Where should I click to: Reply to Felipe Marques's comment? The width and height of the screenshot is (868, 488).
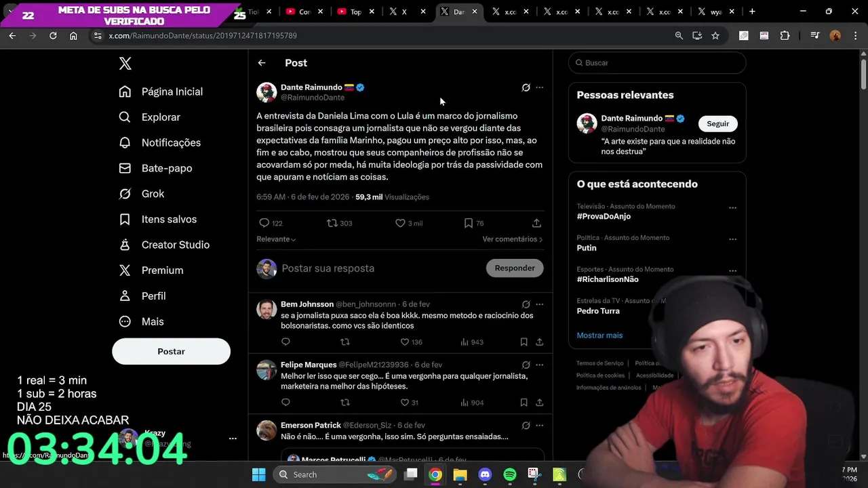pos(285,403)
